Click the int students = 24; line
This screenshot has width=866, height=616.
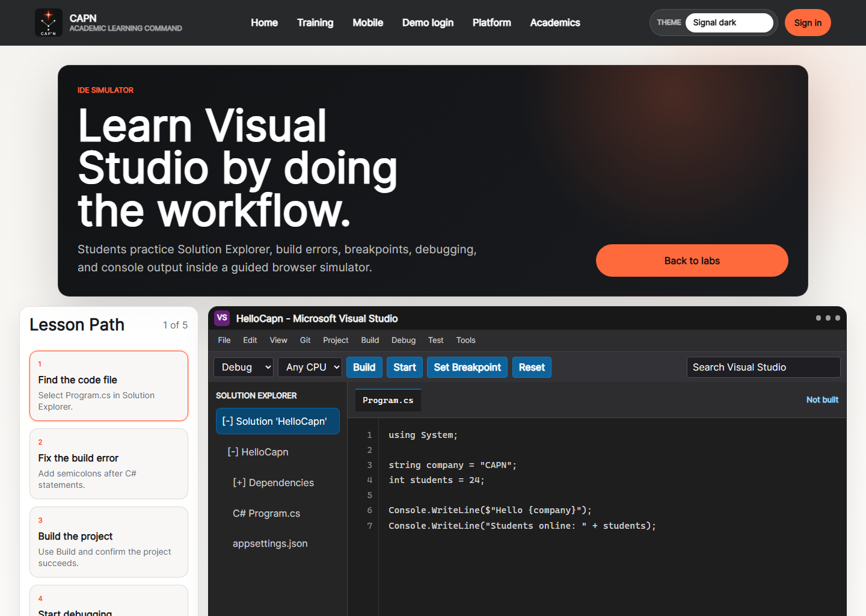click(x=436, y=480)
